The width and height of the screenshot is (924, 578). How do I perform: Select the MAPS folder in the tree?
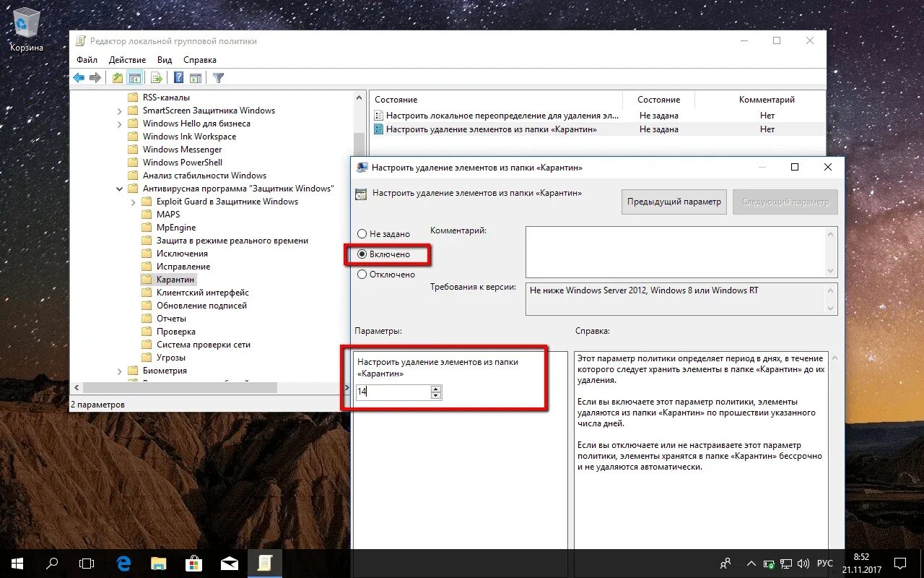162,215
